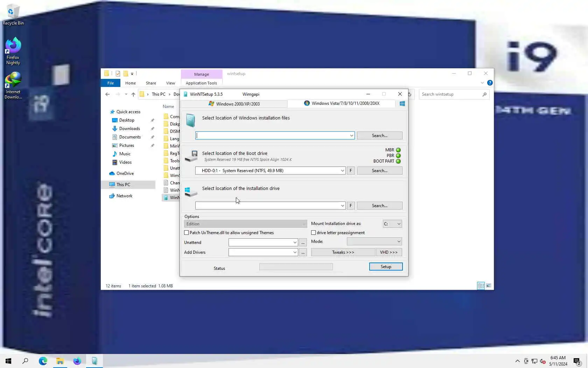Image resolution: width=588 pixels, height=368 pixels.
Task: Open the Installation drive dropdown
Action: point(342,206)
